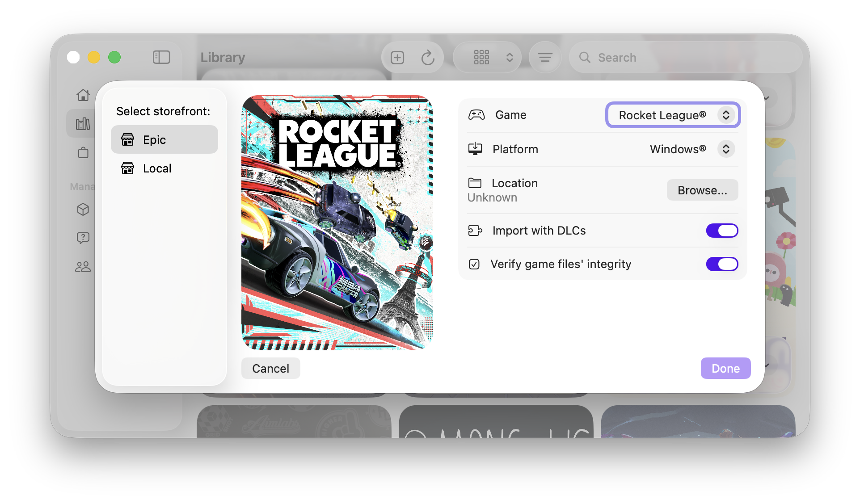Viewport: 860px width, 504px height.
Task: Click the Home icon in sidebar
Action: (x=83, y=95)
